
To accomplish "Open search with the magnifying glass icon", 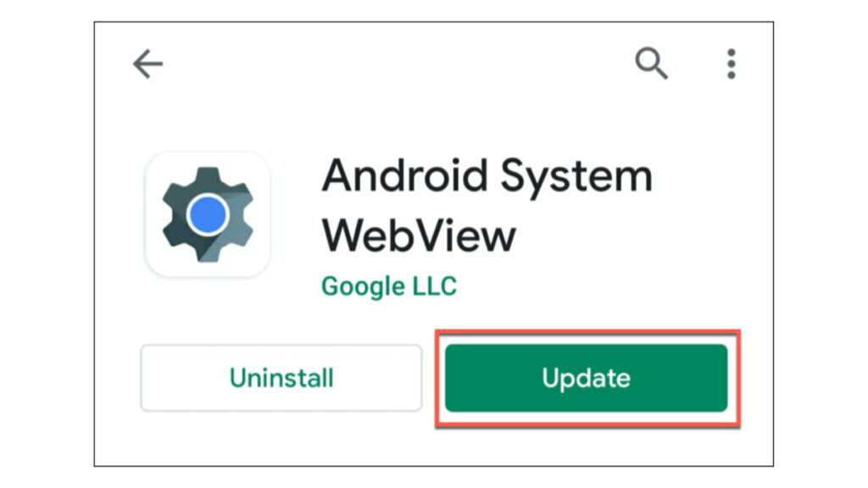I will click(x=651, y=63).
